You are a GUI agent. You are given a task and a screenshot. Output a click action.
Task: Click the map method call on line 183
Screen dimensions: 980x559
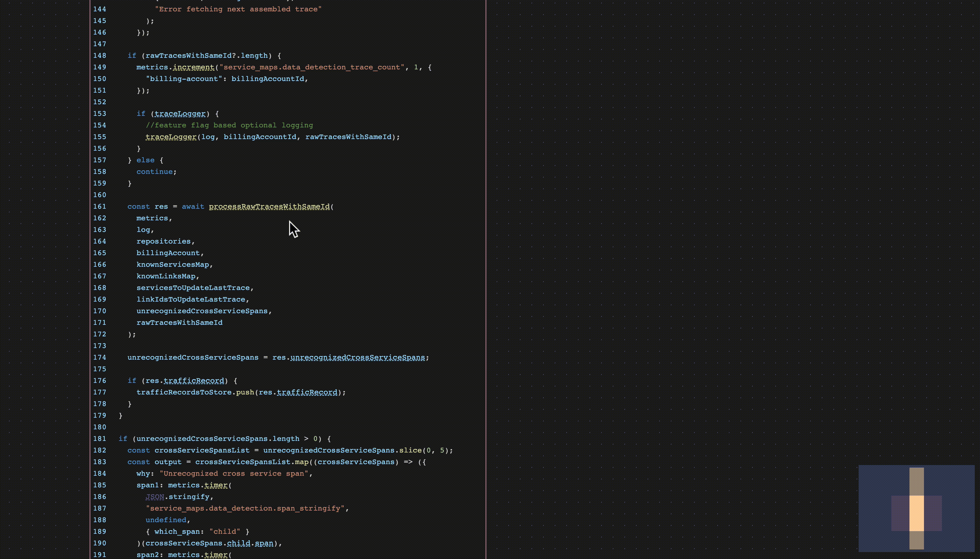point(302,462)
